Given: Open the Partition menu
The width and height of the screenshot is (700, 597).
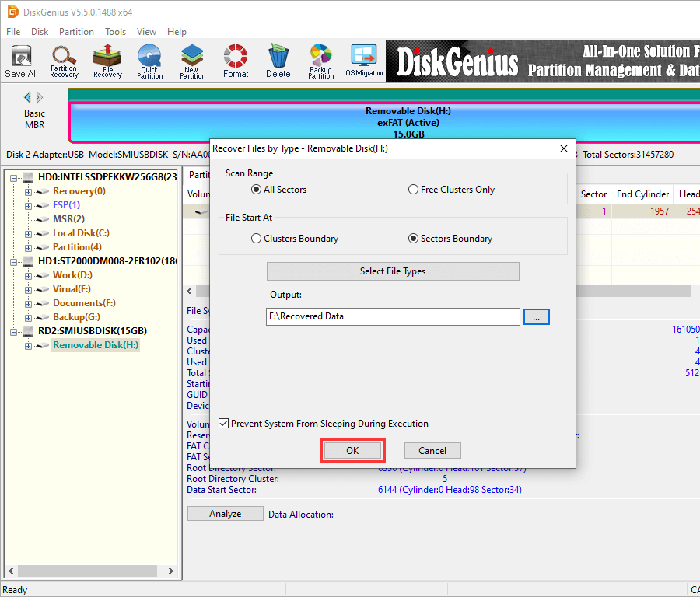Looking at the screenshot, I should 76,32.
